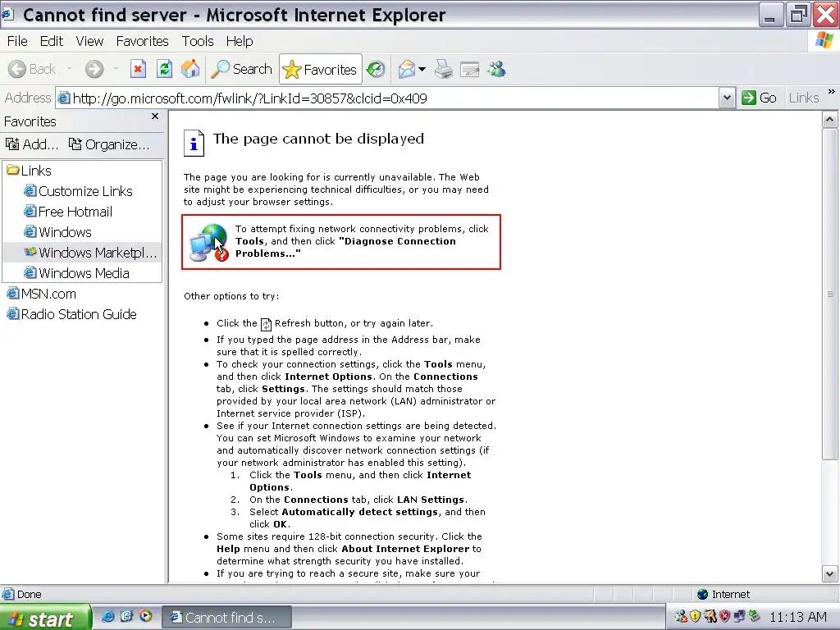
Task: Click the yellow security shield tray icon
Action: tap(696, 617)
